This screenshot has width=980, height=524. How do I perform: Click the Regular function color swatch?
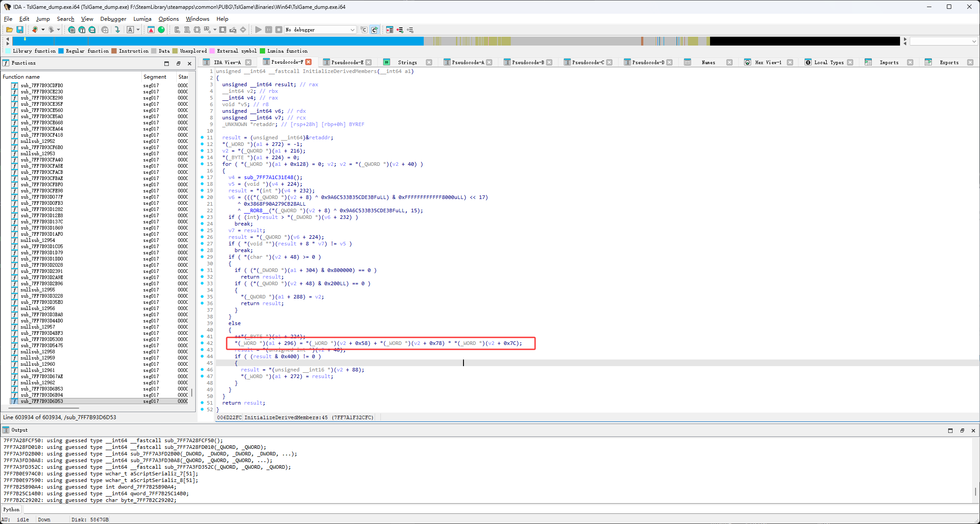click(x=61, y=51)
